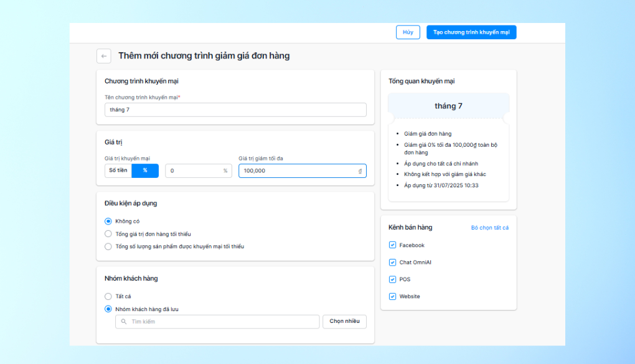635x364 pixels.
Task: Select the % discount type toggle
Action: 145,170
